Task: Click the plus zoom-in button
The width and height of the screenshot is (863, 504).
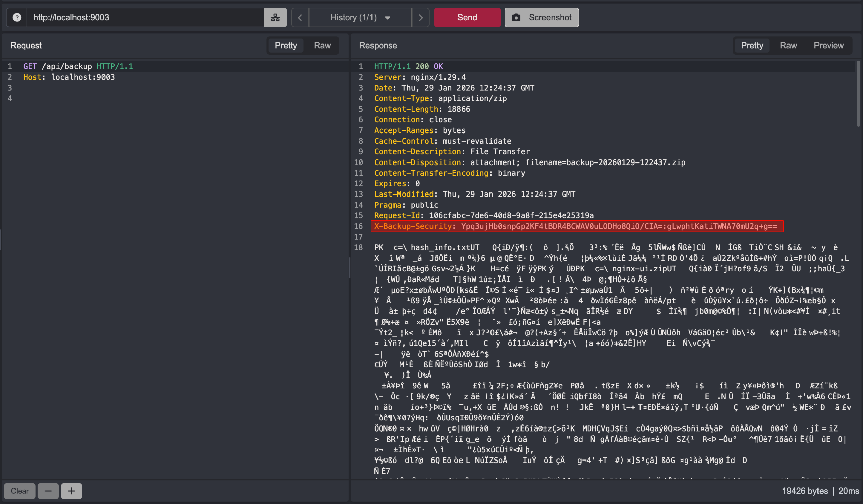Action: pyautogui.click(x=71, y=491)
